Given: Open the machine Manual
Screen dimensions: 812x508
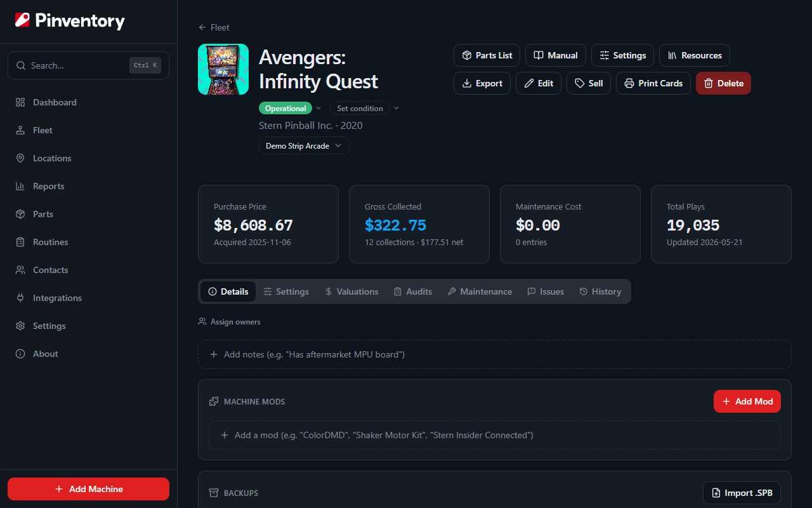Looking at the screenshot, I should [556, 55].
